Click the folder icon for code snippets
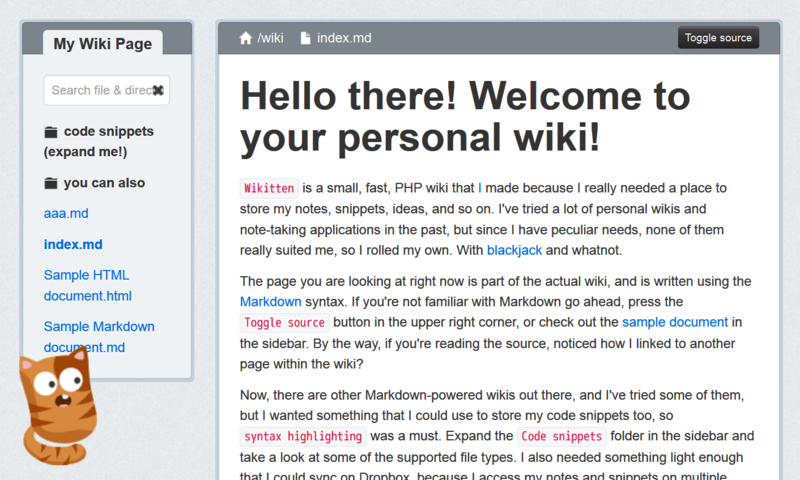Screen dimensions: 800x480 (51, 132)
